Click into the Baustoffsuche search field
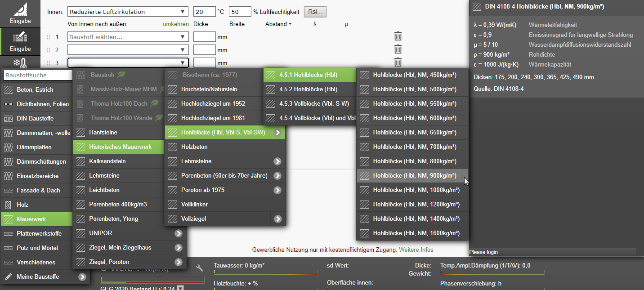This screenshot has width=644, height=290. click(37, 75)
